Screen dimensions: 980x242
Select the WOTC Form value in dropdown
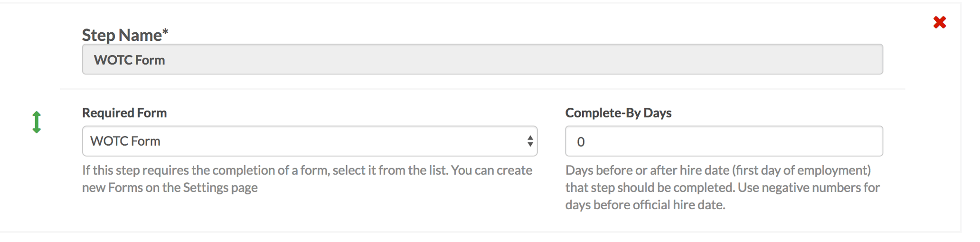click(x=125, y=141)
